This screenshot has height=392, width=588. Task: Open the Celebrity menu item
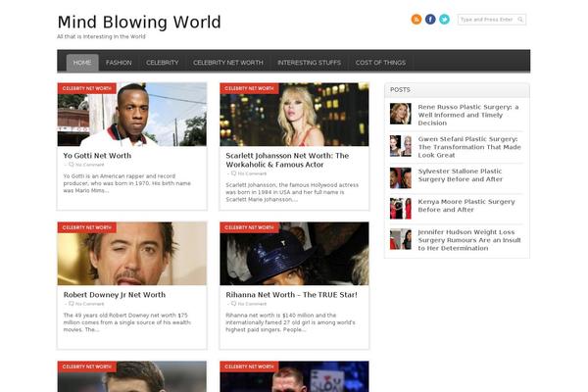163,63
